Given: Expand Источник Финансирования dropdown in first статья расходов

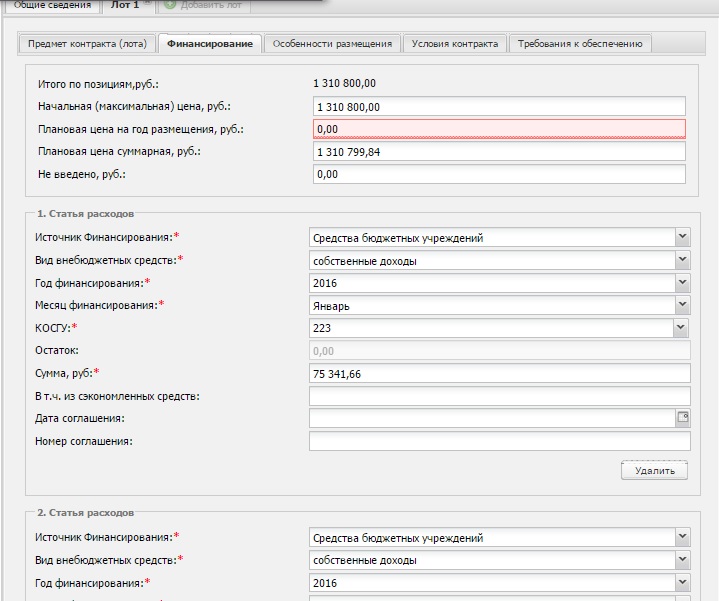Looking at the screenshot, I should coord(682,237).
